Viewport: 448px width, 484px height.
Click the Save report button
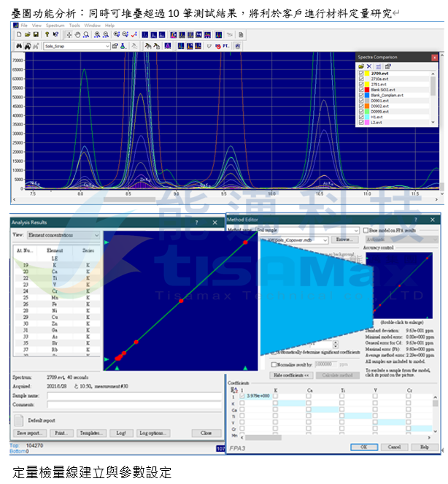pos(30,433)
